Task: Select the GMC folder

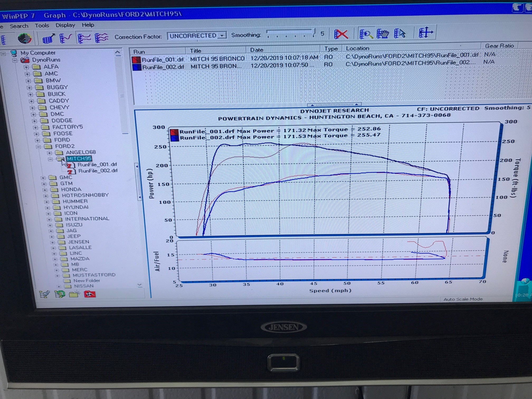Action: click(x=66, y=177)
